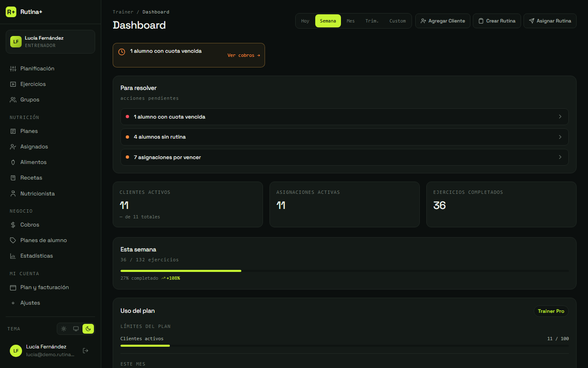Go to Grupos in sidebar
The image size is (588, 368).
[x=50, y=100]
